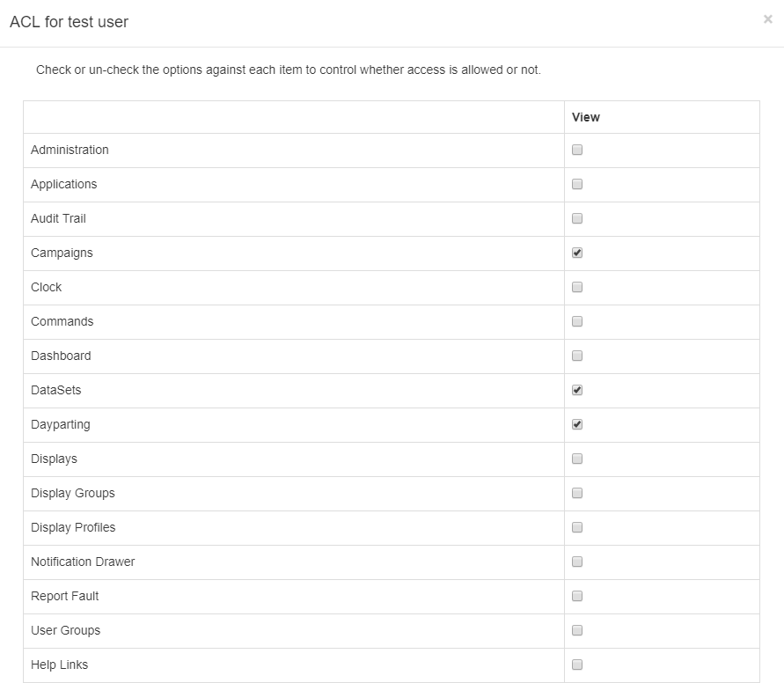Enable View access for Administration
The width and height of the screenshot is (784, 683).
(x=577, y=150)
